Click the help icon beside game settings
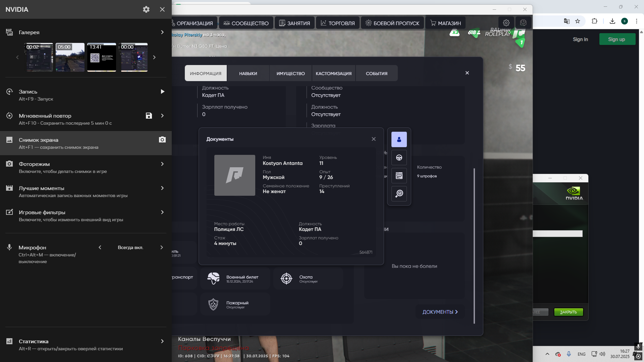The image size is (644, 362). [x=523, y=23]
